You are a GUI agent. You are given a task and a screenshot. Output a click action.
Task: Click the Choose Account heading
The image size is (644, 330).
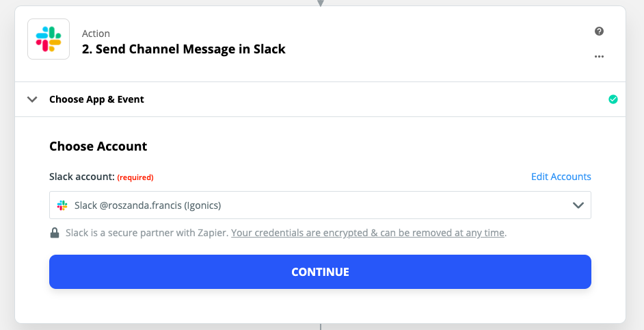click(98, 147)
